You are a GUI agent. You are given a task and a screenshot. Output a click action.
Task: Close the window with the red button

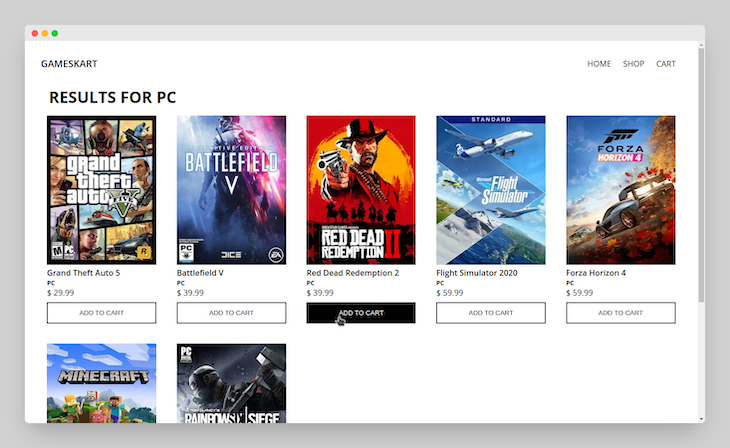(x=35, y=33)
